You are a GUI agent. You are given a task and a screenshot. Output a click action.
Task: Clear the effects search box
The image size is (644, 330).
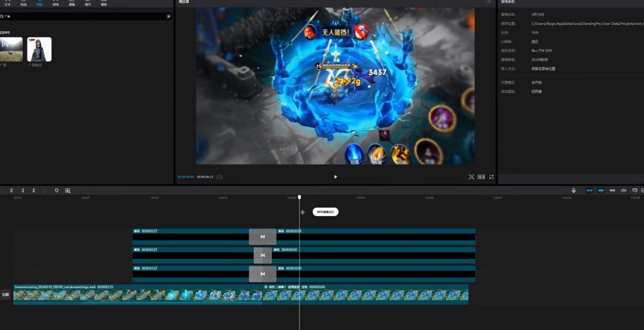(x=169, y=17)
